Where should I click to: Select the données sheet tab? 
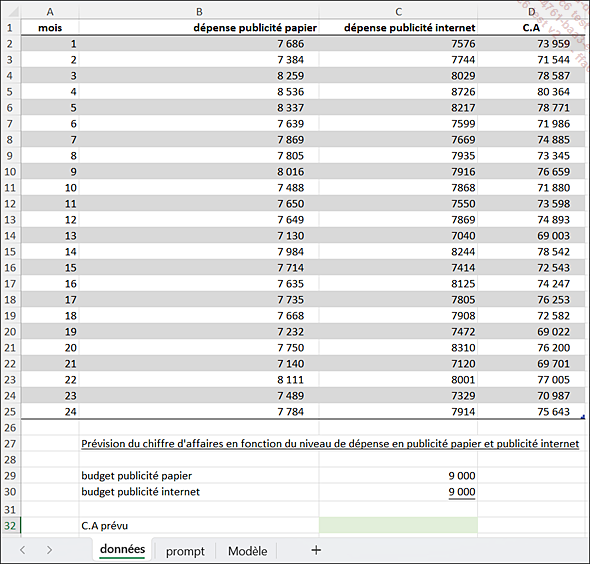[x=123, y=549]
